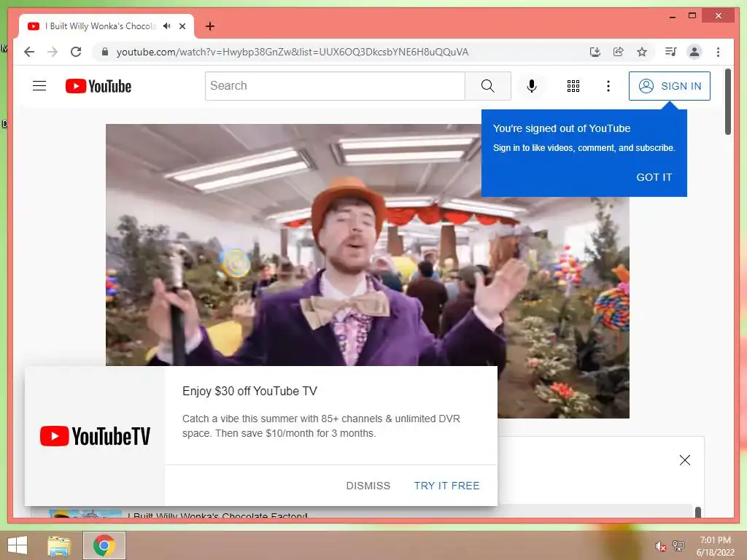Close the panel with the X icon

(684, 459)
